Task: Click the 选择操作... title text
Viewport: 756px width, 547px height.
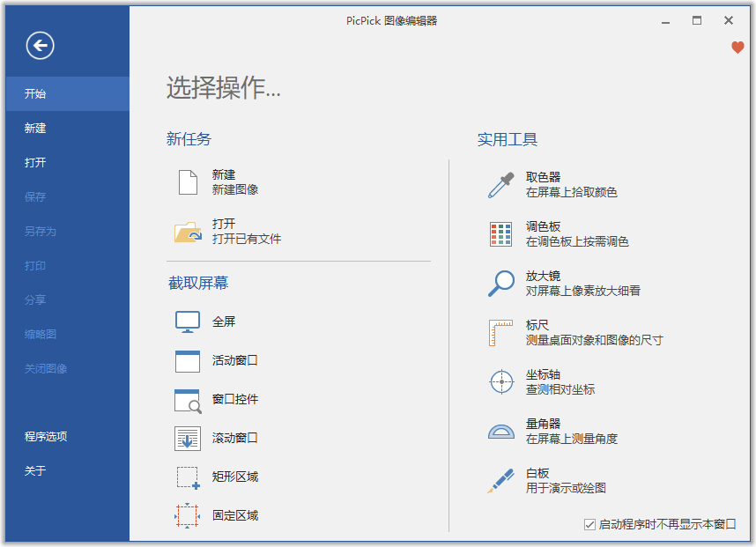Action: [224, 88]
